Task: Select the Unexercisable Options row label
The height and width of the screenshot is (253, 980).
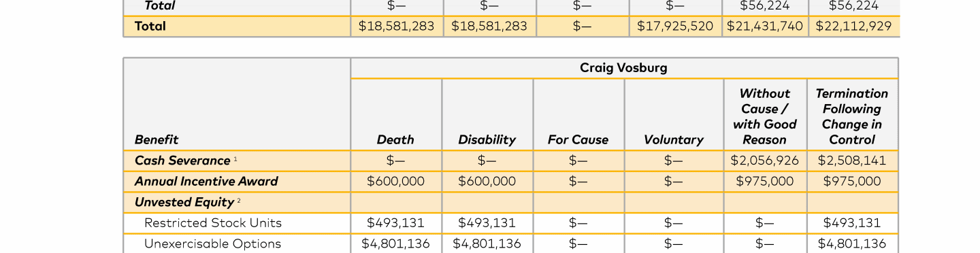Action: point(212,243)
